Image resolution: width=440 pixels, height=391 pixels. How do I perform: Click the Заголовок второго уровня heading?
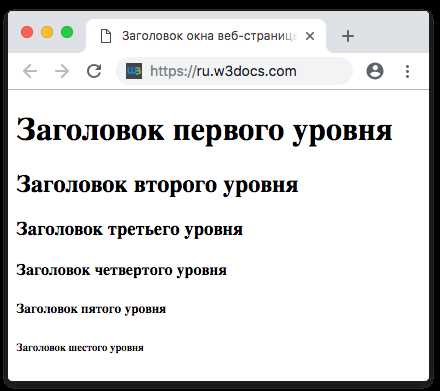tap(157, 185)
